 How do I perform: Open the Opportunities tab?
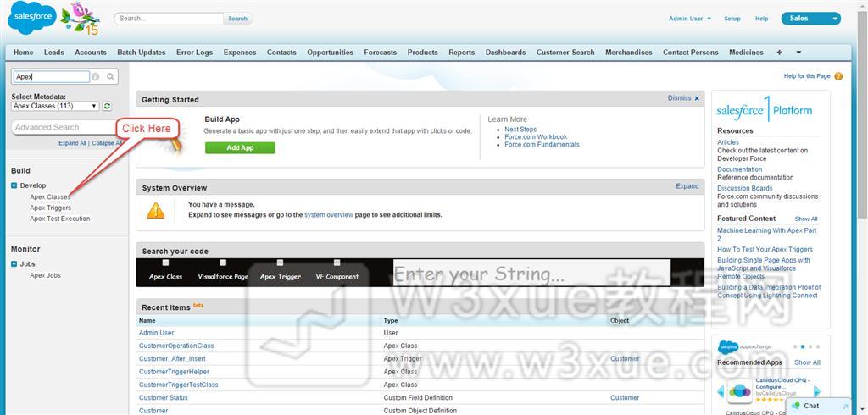click(x=330, y=52)
